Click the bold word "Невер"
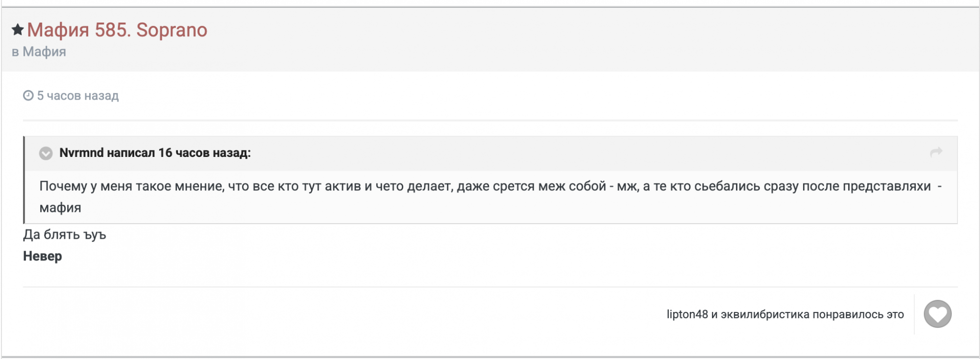The image size is (980, 359). pyautogui.click(x=43, y=256)
